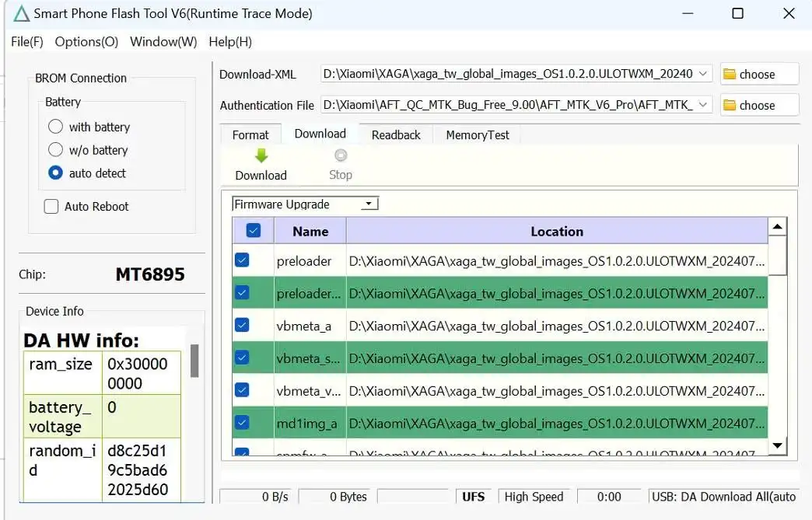This screenshot has width=812, height=520.
Task: Select the 'with battery' radio option
Action: pyautogui.click(x=55, y=127)
